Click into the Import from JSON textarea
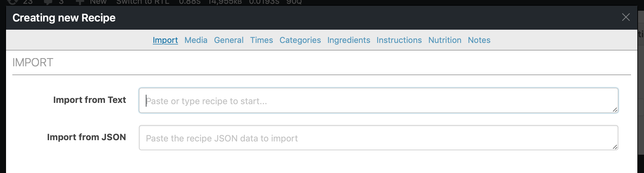 [378, 138]
